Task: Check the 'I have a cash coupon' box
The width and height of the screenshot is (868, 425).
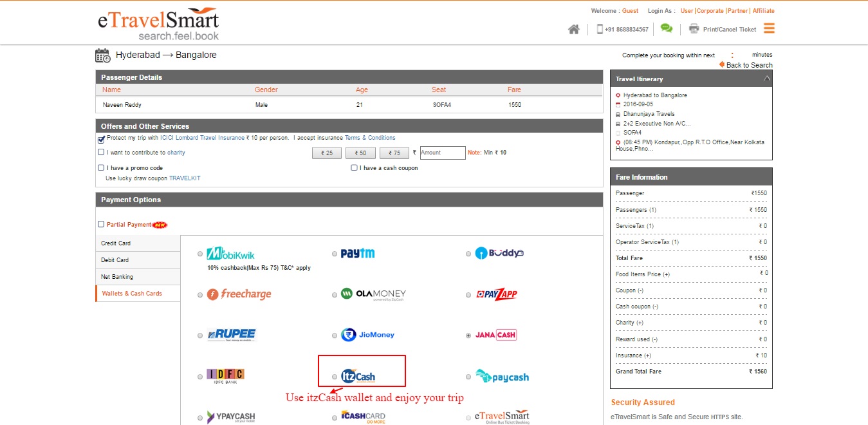Action: tap(354, 168)
